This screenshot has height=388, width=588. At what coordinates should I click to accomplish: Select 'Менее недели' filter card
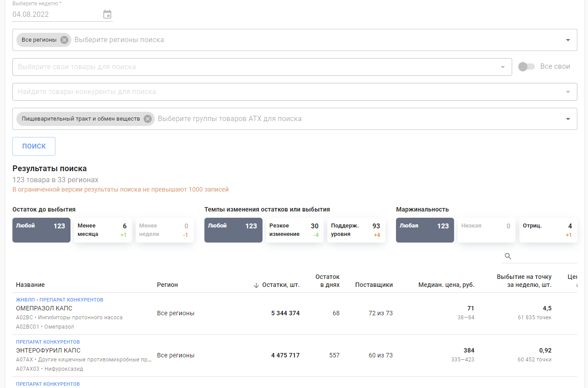[165, 230]
